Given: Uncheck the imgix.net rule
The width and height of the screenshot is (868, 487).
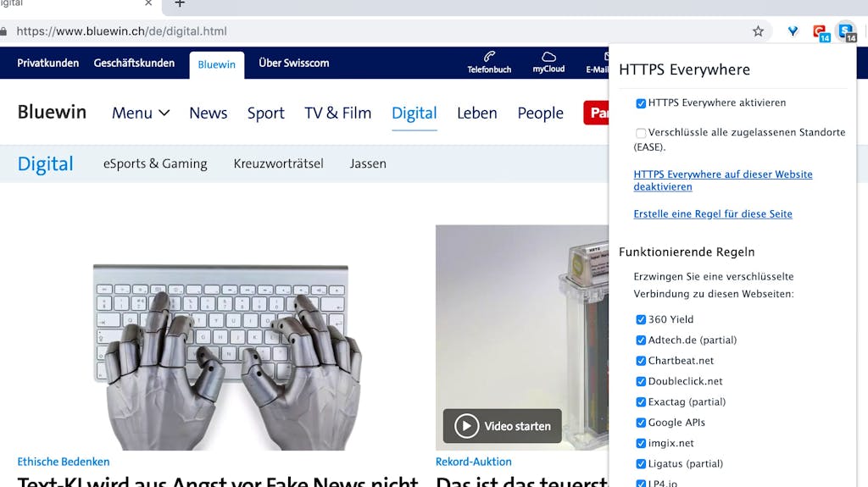Looking at the screenshot, I should [641, 443].
